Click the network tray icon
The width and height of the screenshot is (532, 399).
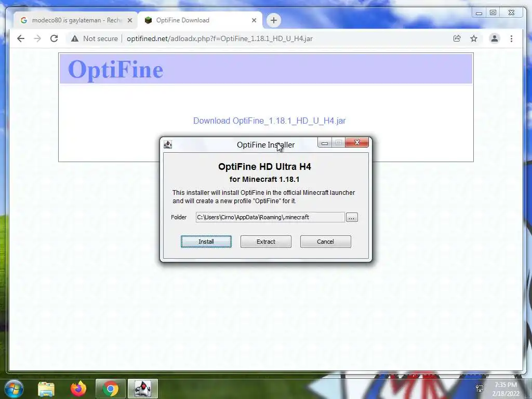click(x=480, y=389)
